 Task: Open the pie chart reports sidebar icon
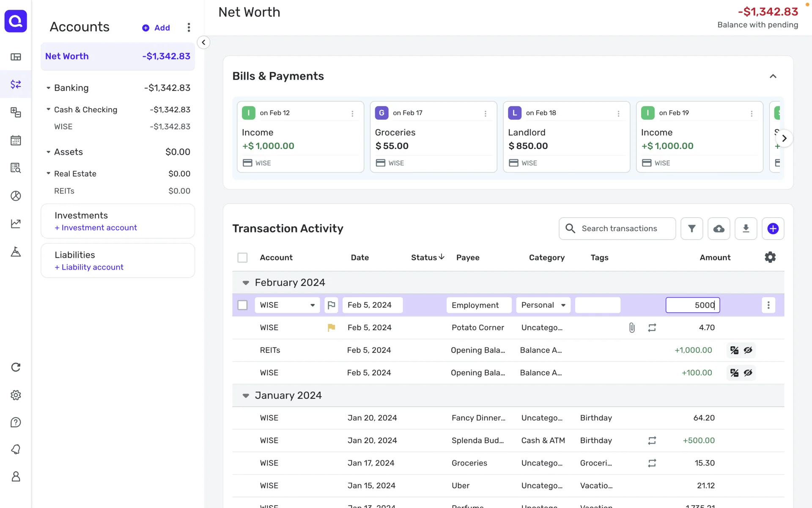click(x=16, y=196)
